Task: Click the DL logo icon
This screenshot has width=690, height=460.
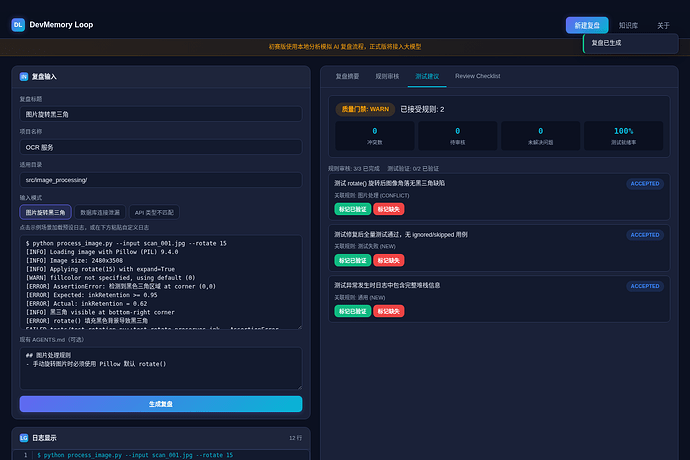Action: click(x=18, y=25)
